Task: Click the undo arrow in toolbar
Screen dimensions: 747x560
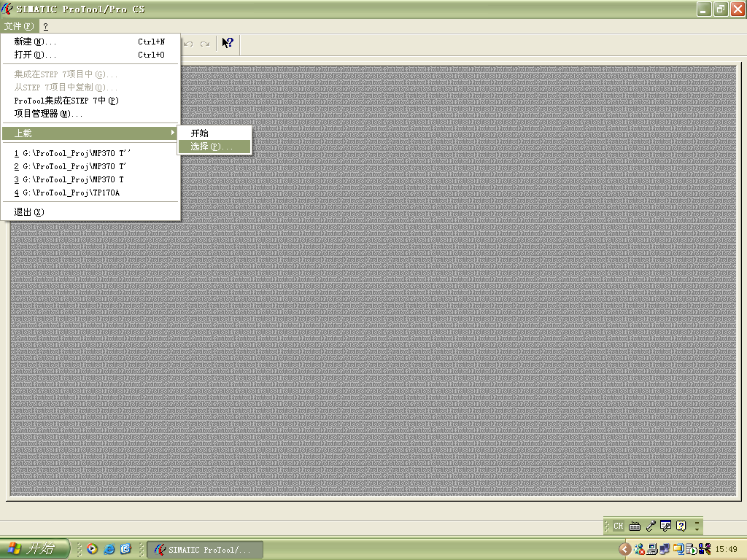Action: click(x=189, y=44)
